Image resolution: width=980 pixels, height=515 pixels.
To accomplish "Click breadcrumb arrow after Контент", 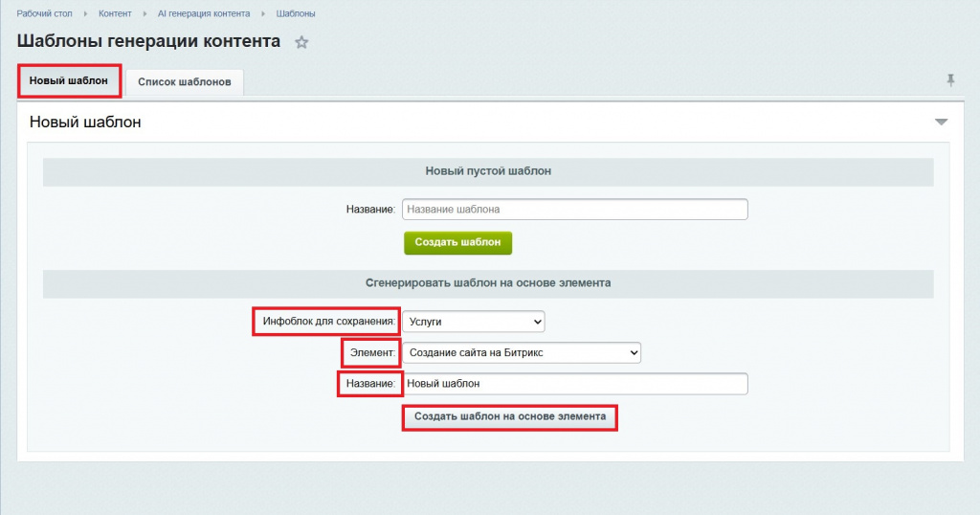I will 145,14.
